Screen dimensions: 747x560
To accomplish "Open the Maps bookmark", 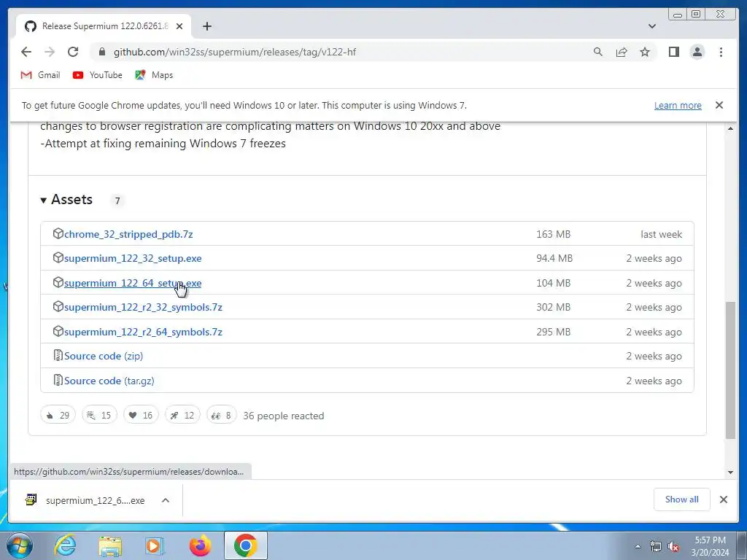I will click(x=153, y=75).
